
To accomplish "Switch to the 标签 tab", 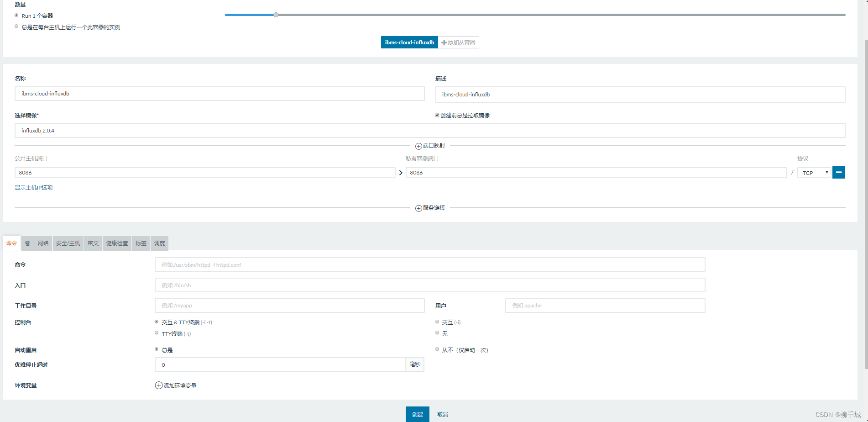I will [141, 243].
